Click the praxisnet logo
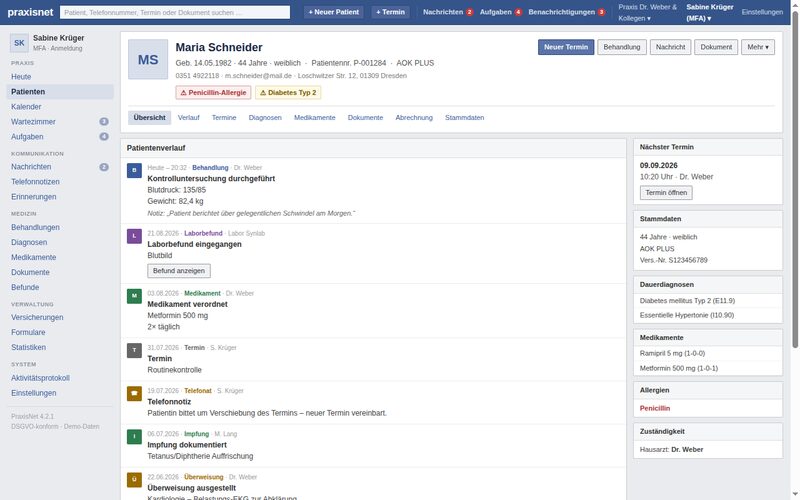800x500 pixels. point(31,12)
